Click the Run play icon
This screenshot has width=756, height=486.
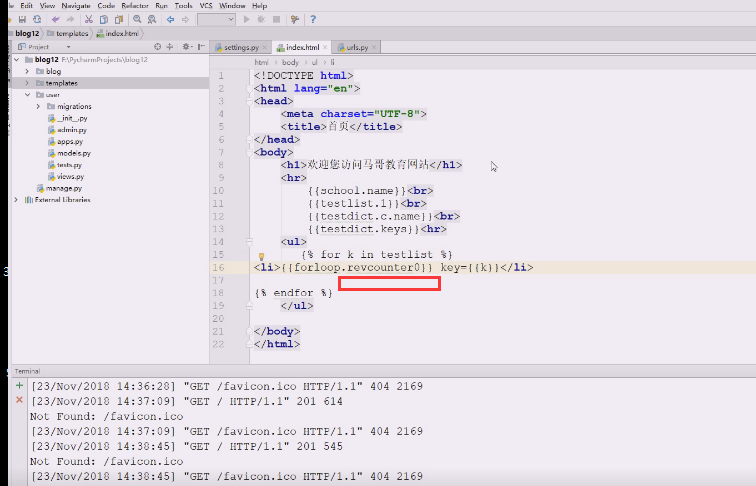[x=246, y=19]
